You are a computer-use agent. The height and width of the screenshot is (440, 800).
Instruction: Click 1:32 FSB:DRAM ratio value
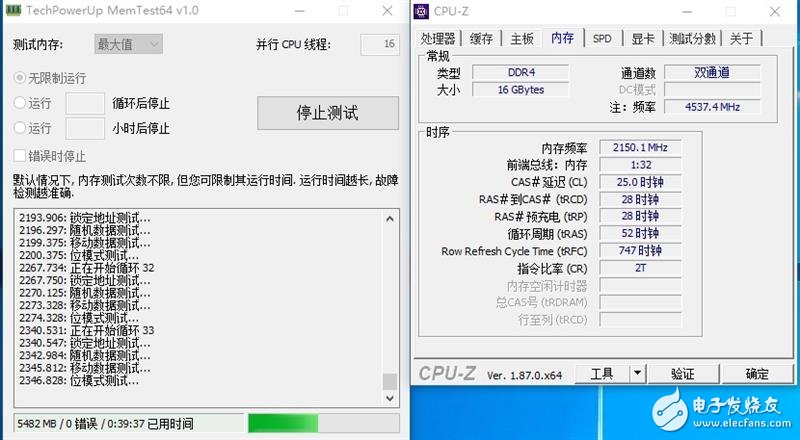pyautogui.click(x=640, y=165)
